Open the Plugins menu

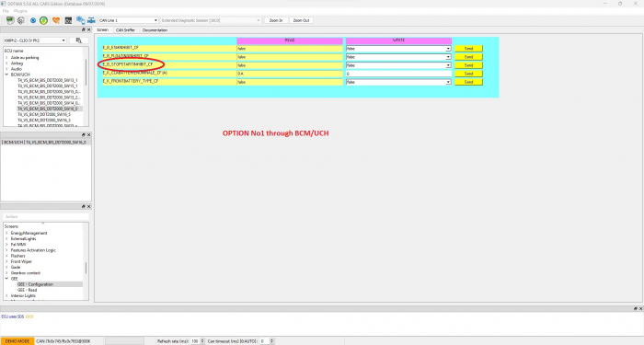[20, 11]
